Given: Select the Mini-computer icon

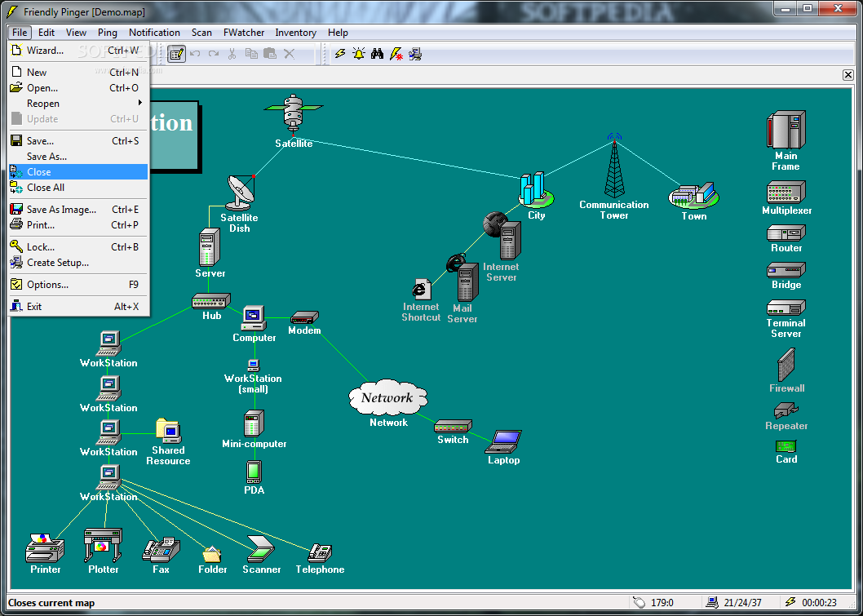Looking at the screenshot, I should tap(254, 423).
